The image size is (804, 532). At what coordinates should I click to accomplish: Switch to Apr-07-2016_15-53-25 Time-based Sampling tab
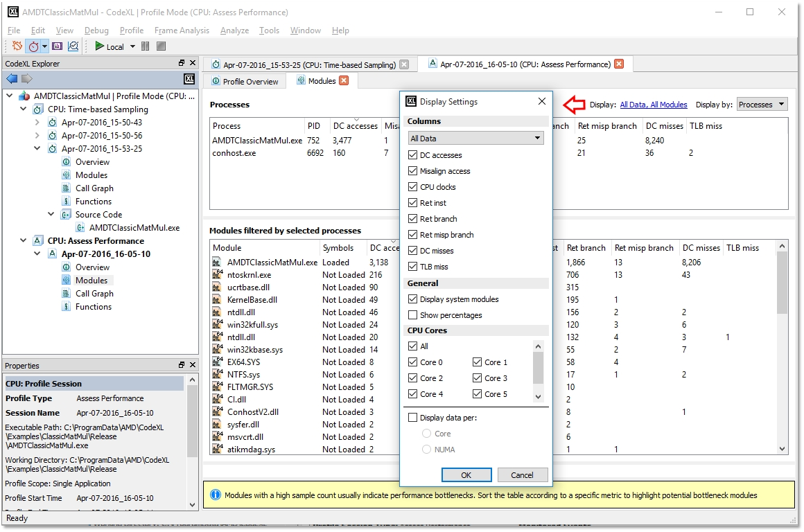pos(310,64)
